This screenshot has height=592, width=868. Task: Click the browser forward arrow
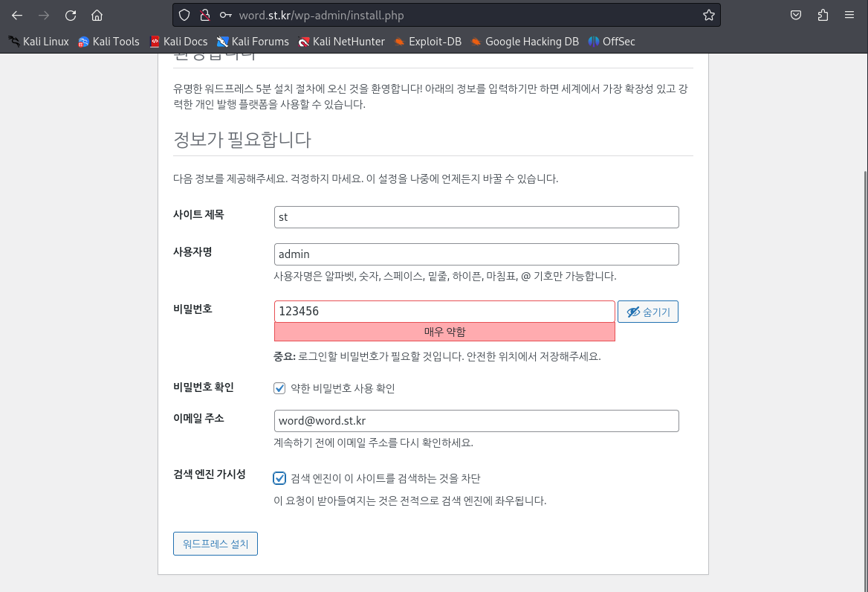click(x=44, y=16)
